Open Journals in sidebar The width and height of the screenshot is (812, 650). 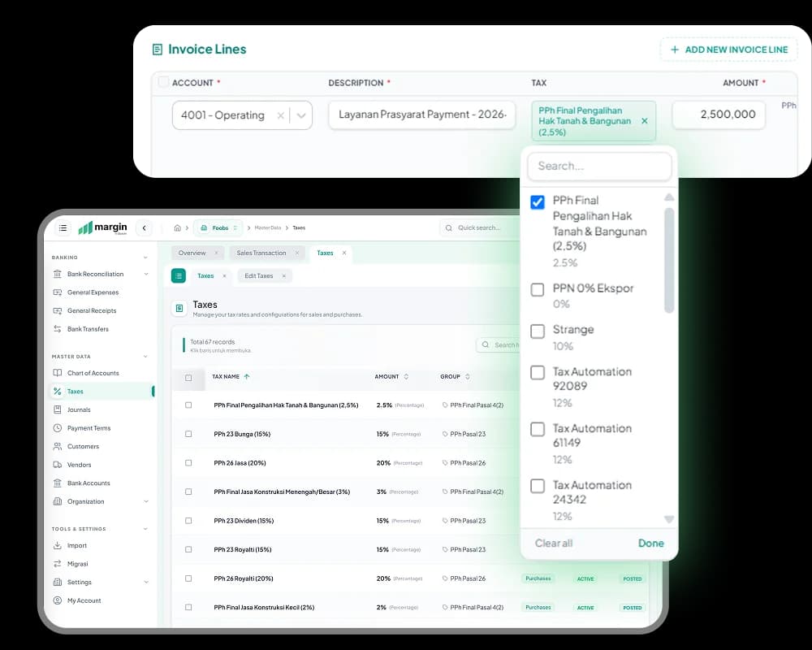click(79, 409)
